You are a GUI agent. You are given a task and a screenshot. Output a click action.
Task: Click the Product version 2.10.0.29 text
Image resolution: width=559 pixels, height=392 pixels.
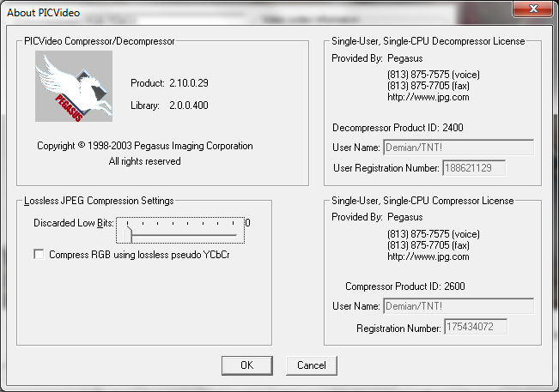tap(189, 83)
